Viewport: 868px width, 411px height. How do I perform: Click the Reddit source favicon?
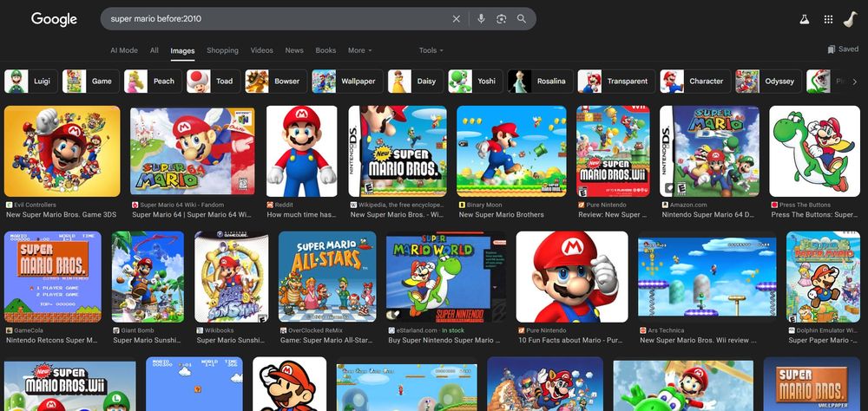pos(270,205)
